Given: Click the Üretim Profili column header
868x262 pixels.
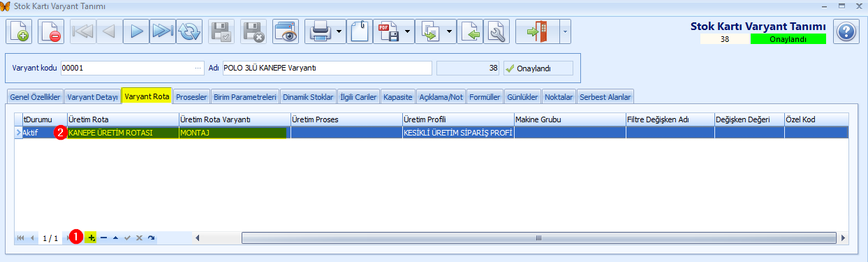Looking at the screenshot, I should 458,119.
